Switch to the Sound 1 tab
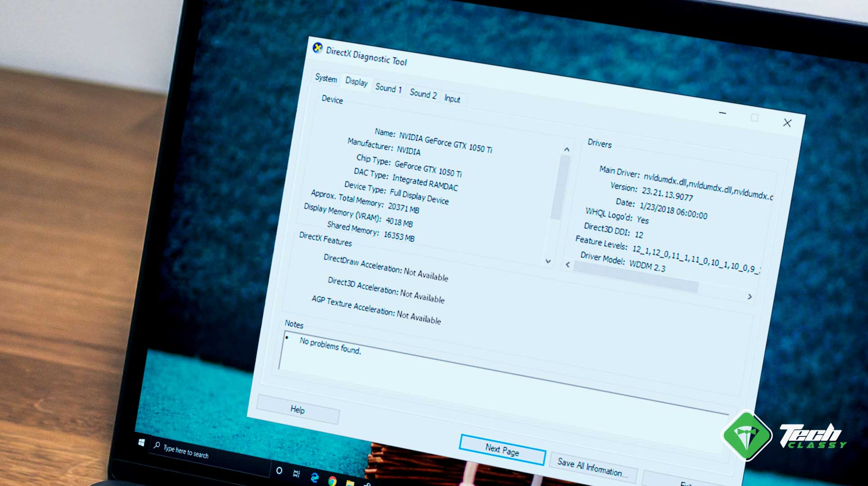The image size is (868, 486). (x=388, y=88)
